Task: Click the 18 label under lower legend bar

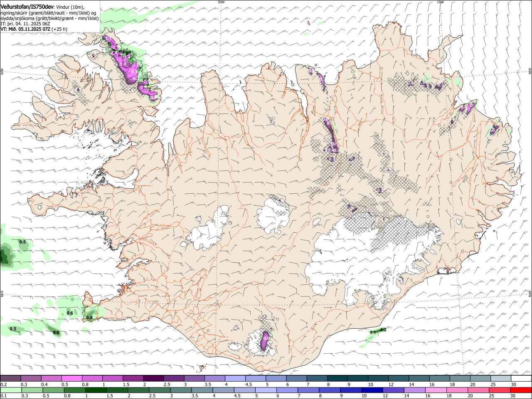Action: click(x=449, y=396)
